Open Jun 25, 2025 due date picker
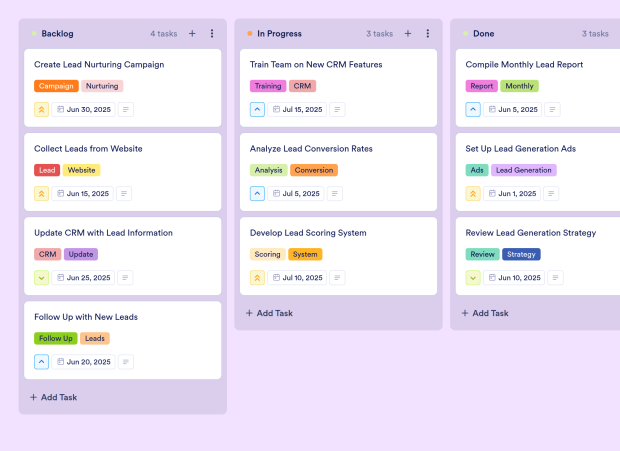Viewport: 620px width, 451px height. click(x=83, y=278)
